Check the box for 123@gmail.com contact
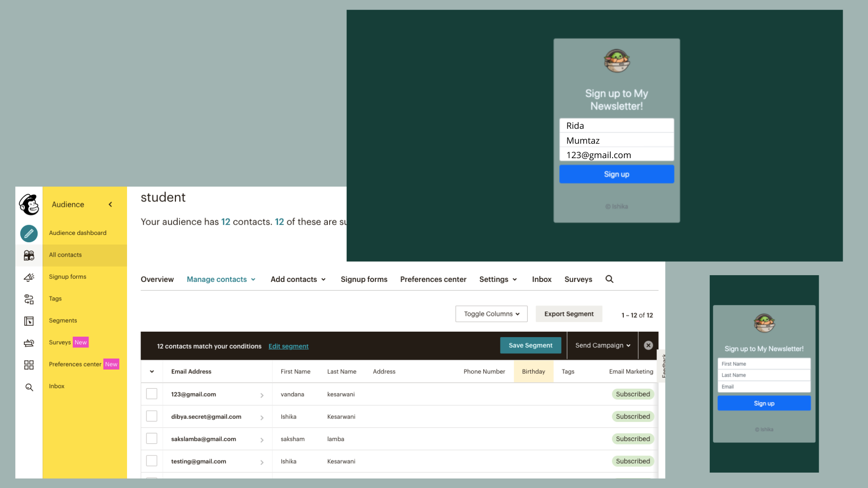868x488 pixels. [151, 394]
